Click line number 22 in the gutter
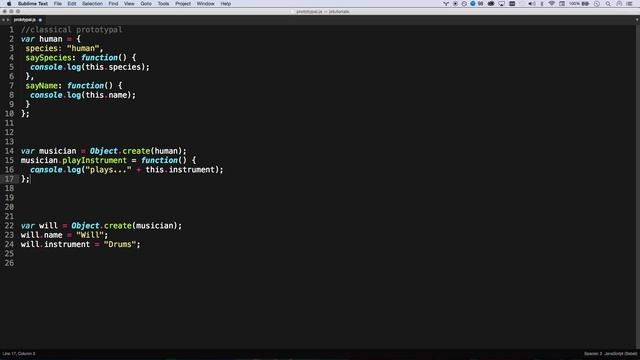The height and width of the screenshot is (360, 640). tap(9, 226)
